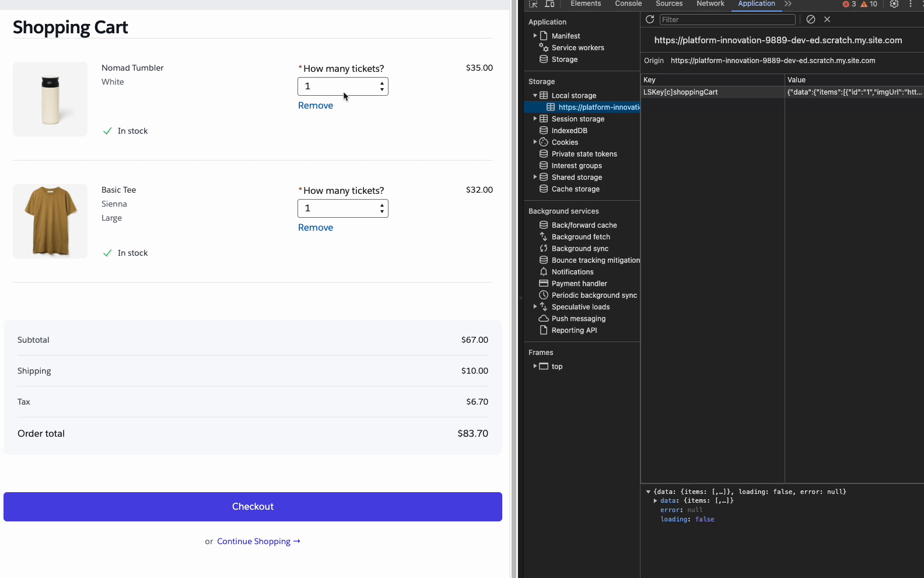Select IndexedDB in the storage list
This screenshot has width=924, height=578.
click(569, 131)
